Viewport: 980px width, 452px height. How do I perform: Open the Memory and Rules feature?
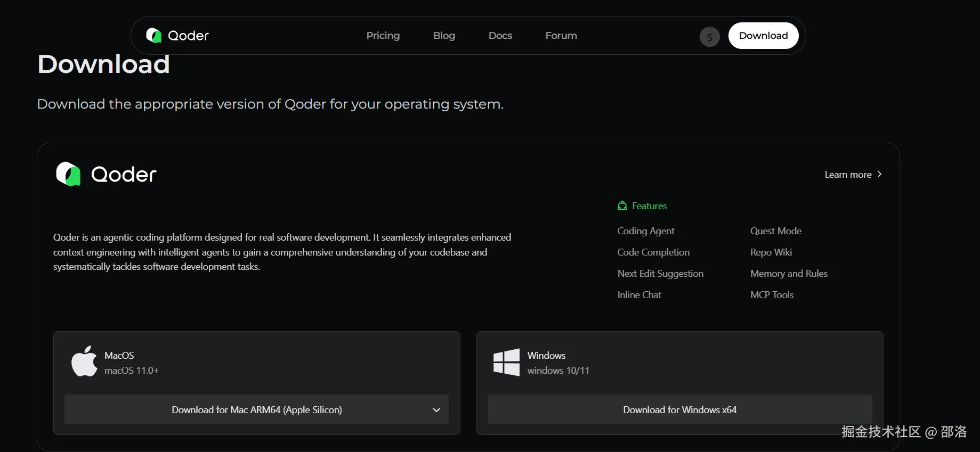point(789,274)
